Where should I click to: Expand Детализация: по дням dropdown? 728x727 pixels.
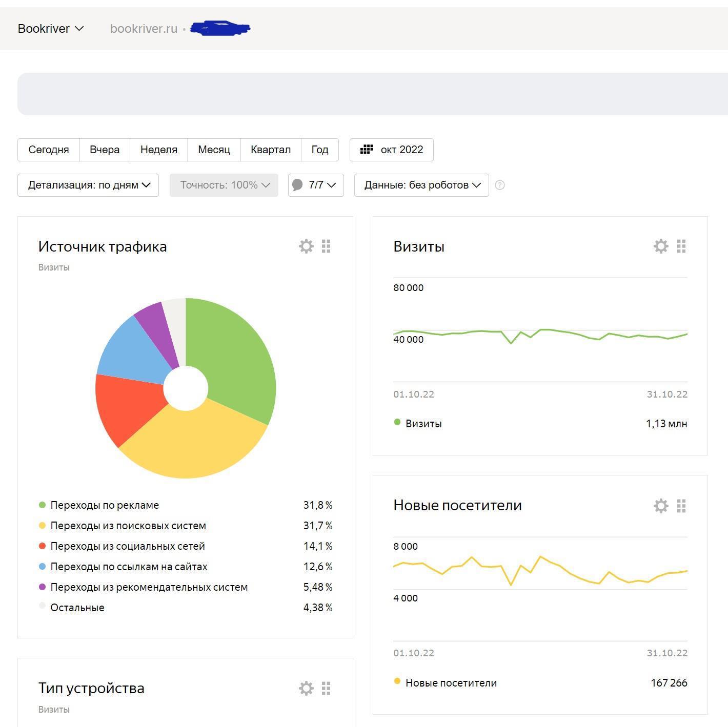coord(88,185)
